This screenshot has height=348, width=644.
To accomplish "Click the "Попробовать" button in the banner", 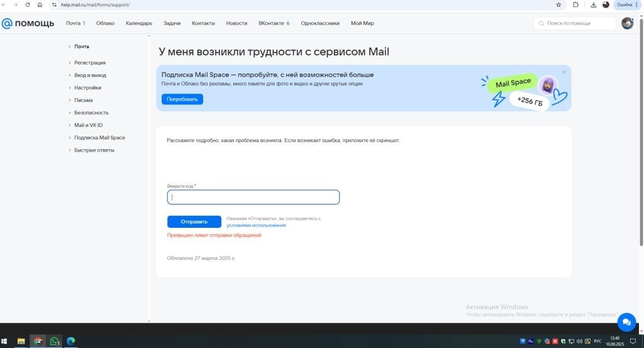I will click(182, 99).
